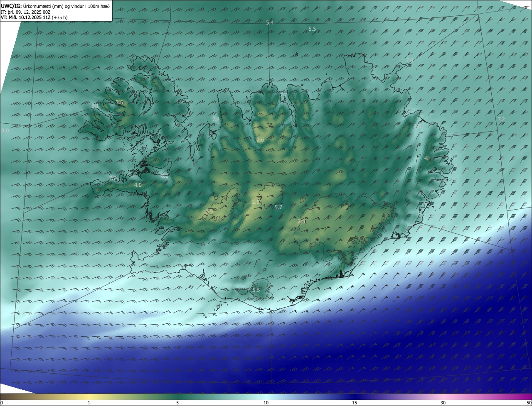Click the '5.4' value label
The image size is (532, 406).
coord(270,22)
